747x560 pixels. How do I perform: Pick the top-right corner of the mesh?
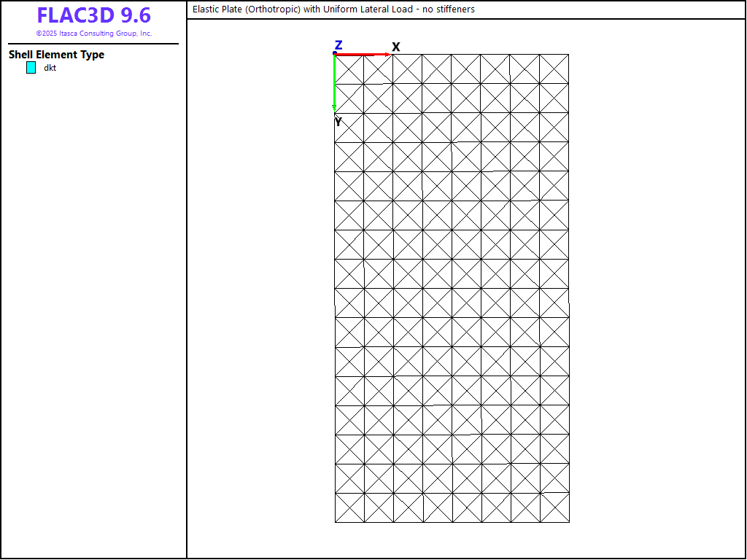coord(568,54)
